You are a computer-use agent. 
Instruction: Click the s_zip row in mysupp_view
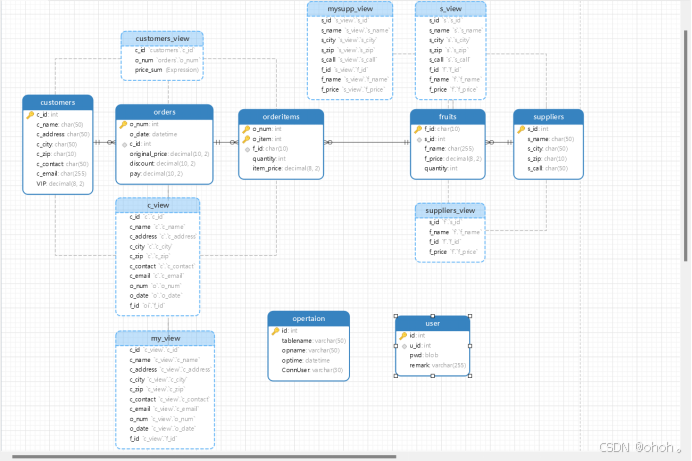[348, 50]
